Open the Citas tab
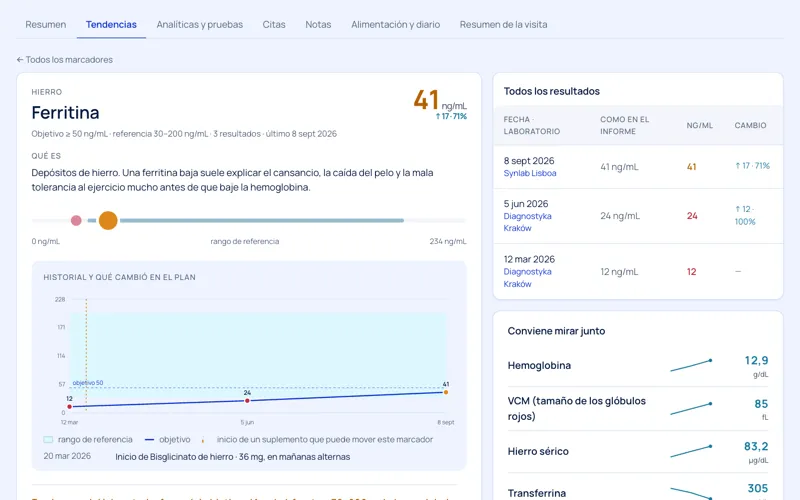Image resolution: width=800 pixels, height=500 pixels. click(x=274, y=24)
